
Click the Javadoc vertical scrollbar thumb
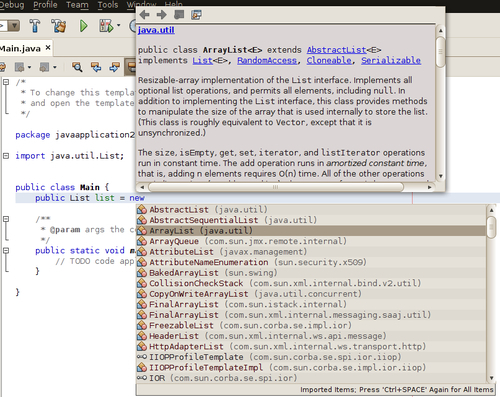(x=440, y=52)
